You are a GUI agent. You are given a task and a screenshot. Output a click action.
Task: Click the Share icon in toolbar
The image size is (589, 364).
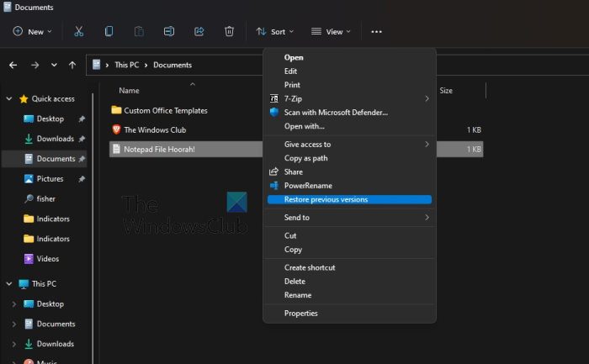pyautogui.click(x=199, y=32)
